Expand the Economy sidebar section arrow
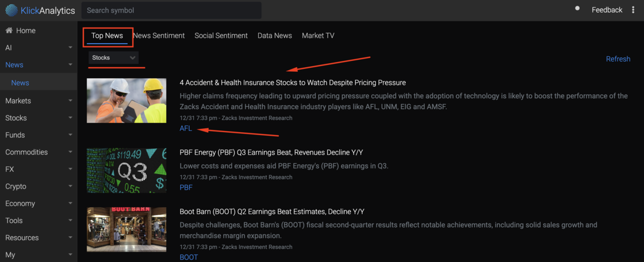 click(70, 204)
